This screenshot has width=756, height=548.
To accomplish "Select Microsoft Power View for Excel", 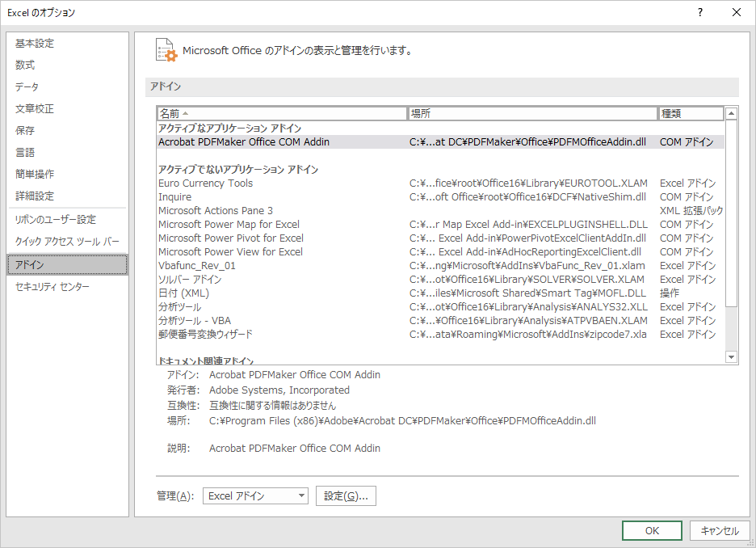I will (441, 252).
